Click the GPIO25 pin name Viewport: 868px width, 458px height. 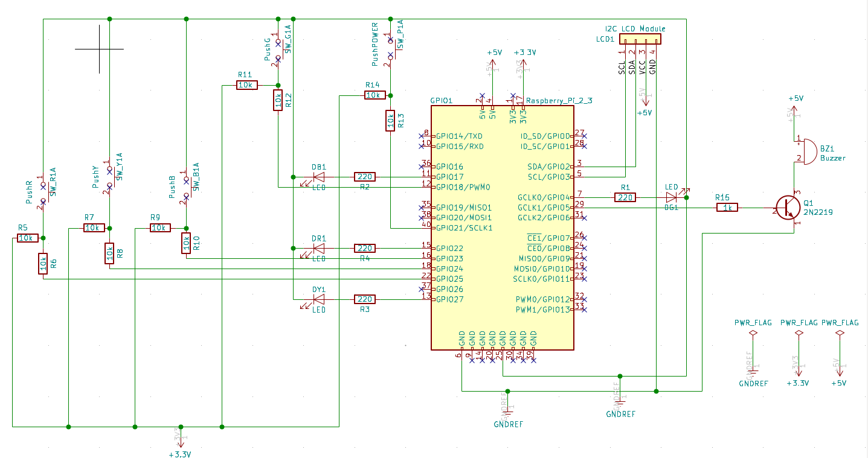click(449, 279)
